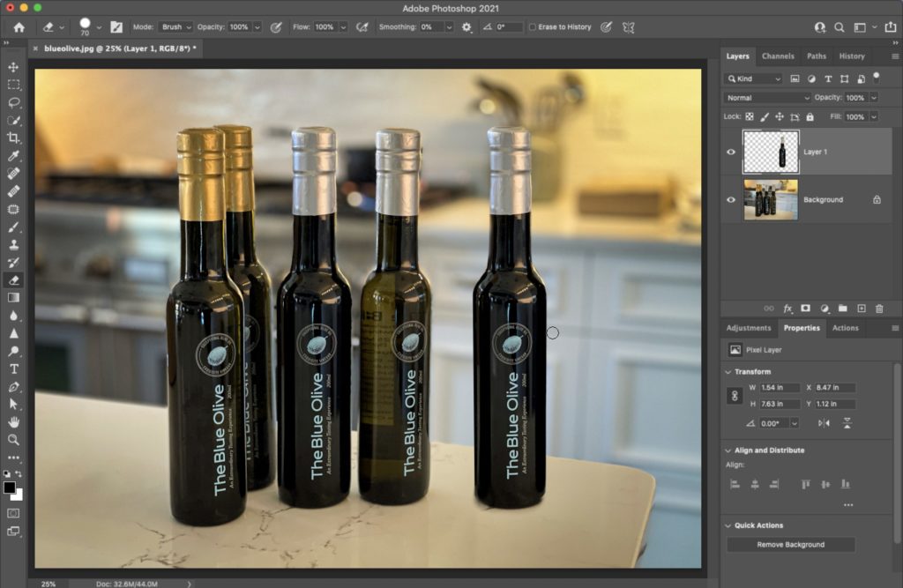Viewport: 903px width, 588px height.
Task: Click the background color swatch
Action: (x=19, y=495)
